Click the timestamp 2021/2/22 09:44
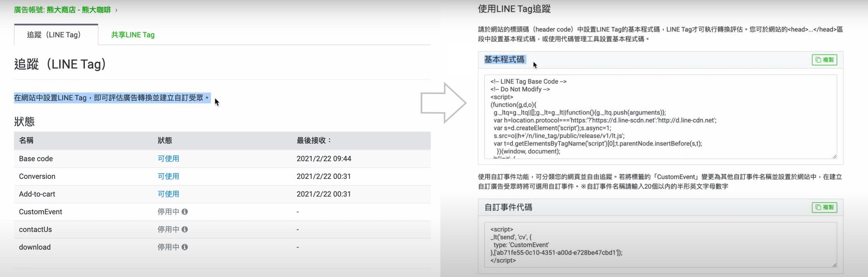 324,159
